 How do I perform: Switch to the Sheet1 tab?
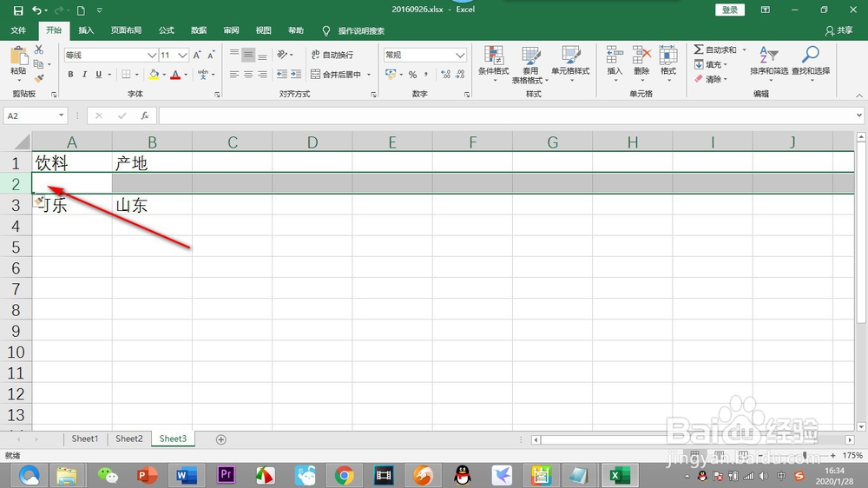coord(85,439)
